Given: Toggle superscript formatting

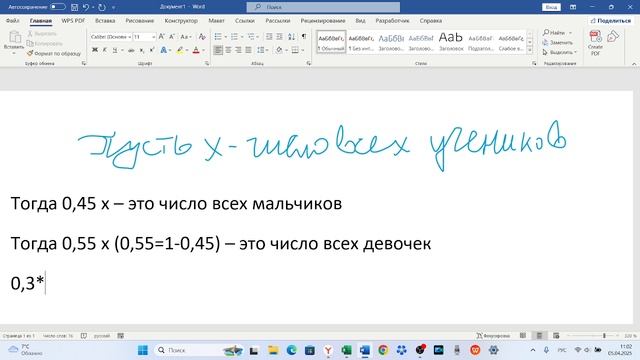Looking at the screenshot, I should pos(151,50).
